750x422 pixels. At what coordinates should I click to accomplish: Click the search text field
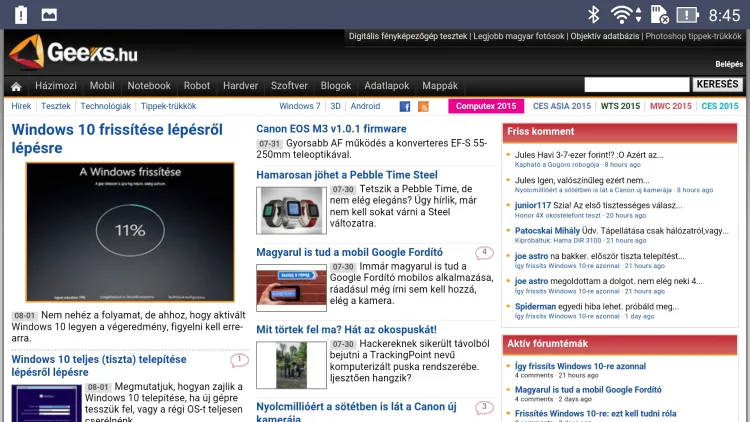(x=635, y=86)
